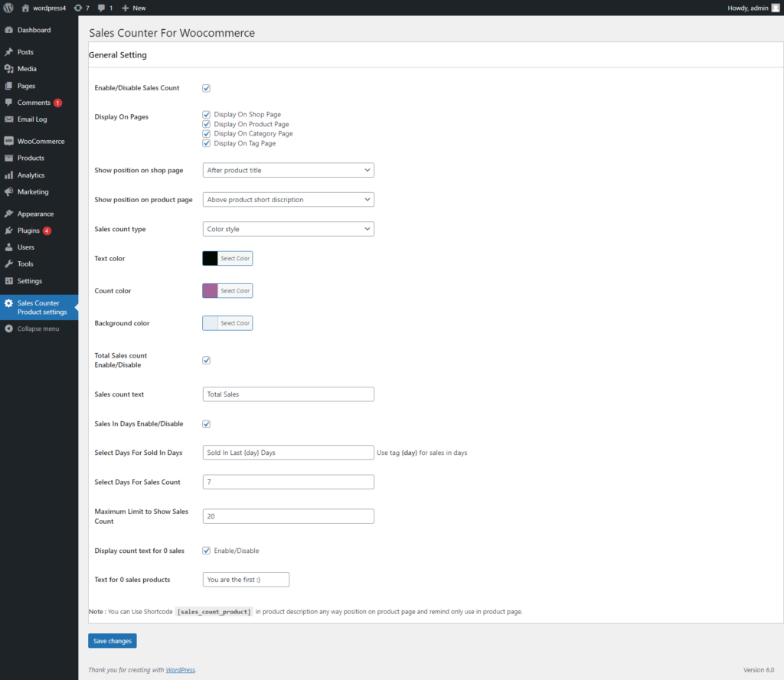Click the purple Count color swatch

point(210,291)
